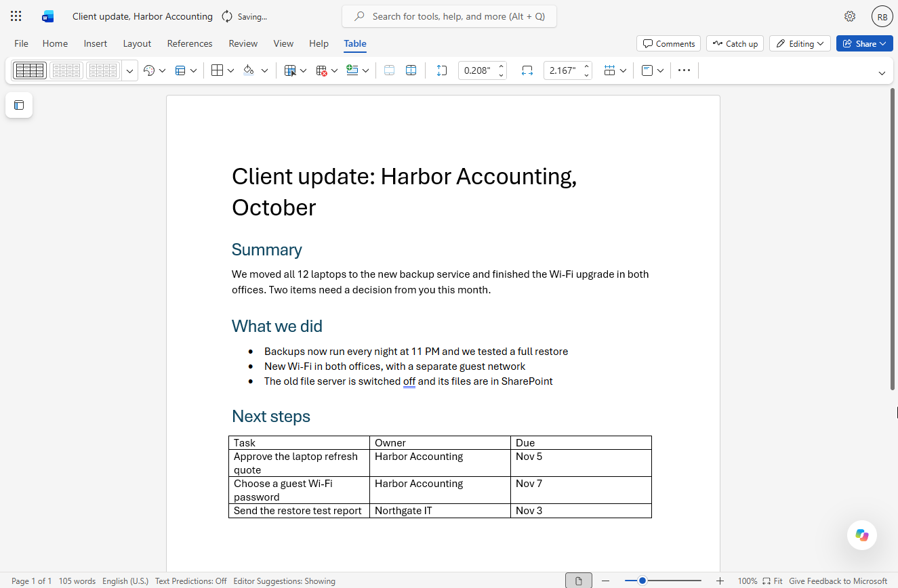Zoom in with the plus button

coord(720,581)
